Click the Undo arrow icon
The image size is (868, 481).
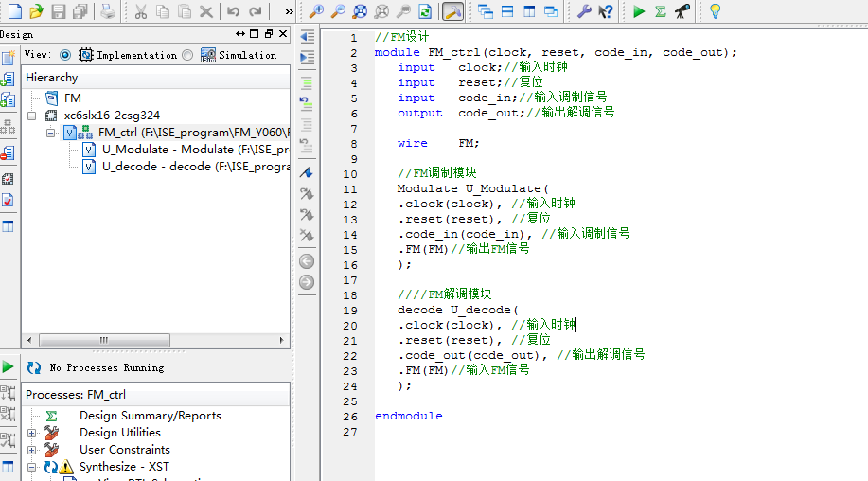233,11
